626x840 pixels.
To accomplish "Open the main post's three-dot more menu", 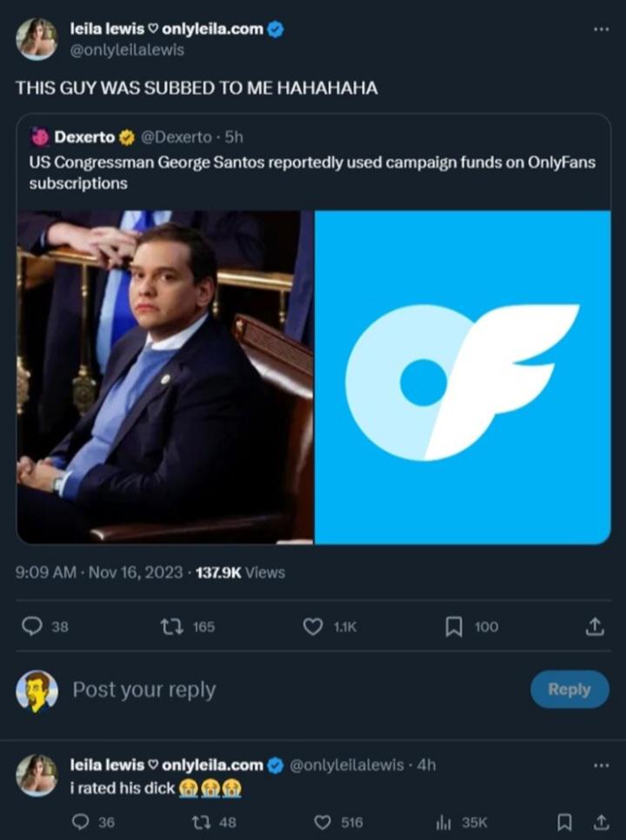I will click(x=601, y=30).
